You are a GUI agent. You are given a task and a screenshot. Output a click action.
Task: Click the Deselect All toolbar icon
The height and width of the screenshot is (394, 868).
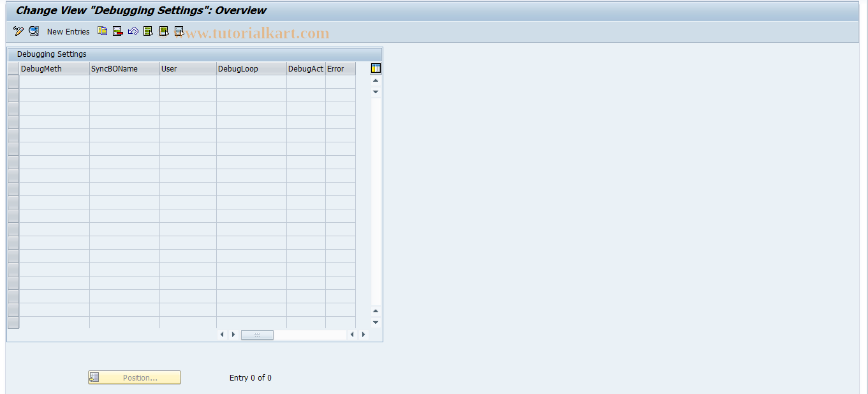pyautogui.click(x=179, y=31)
